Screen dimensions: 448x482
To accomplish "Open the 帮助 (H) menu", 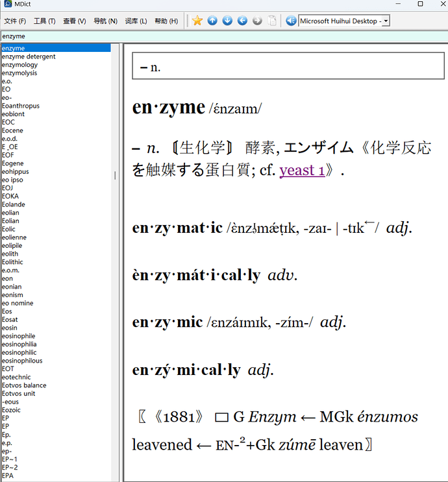I will (x=166, y=21).
